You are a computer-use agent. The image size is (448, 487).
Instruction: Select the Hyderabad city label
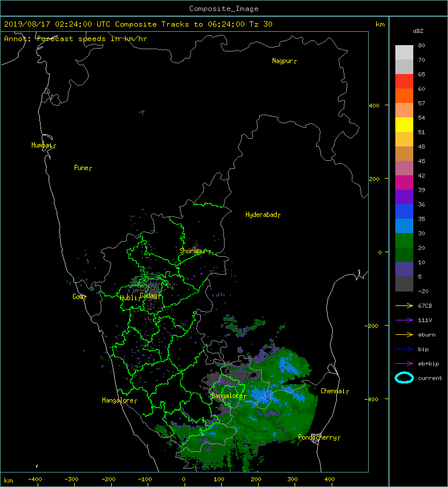pos(263,215)
